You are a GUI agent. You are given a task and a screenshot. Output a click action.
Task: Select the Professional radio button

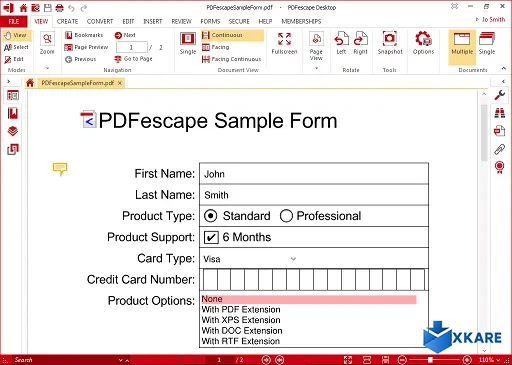click(x=286, y=216)
